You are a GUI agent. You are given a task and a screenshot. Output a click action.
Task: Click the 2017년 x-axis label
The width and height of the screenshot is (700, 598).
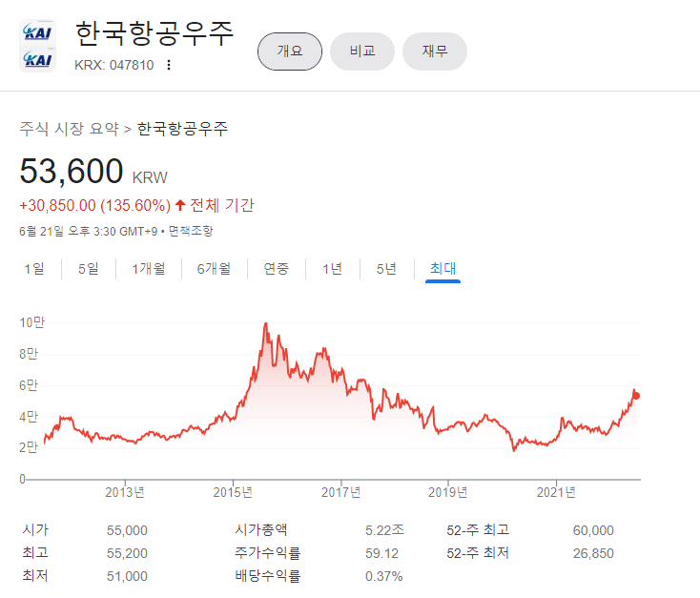coord(341,492)
